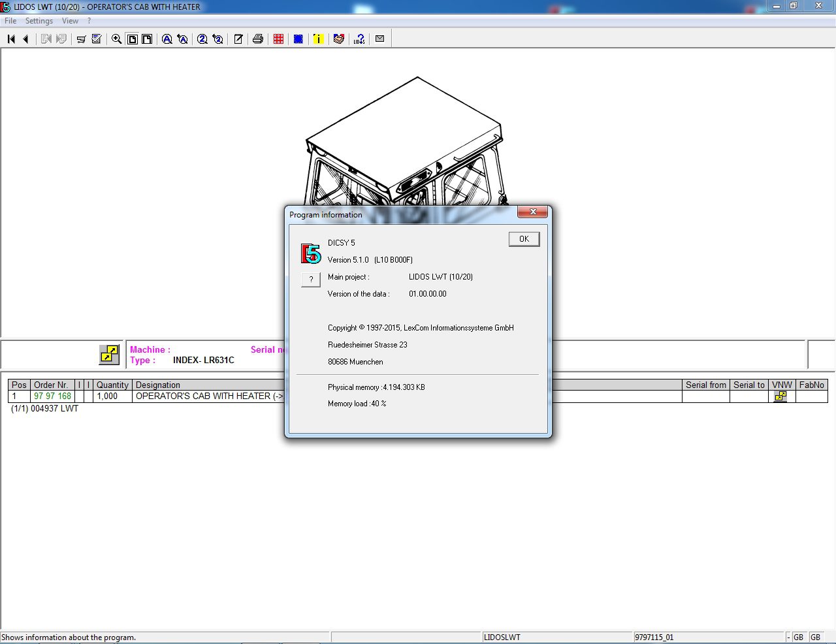Select order number 97 97 168 link

point(52,396)
